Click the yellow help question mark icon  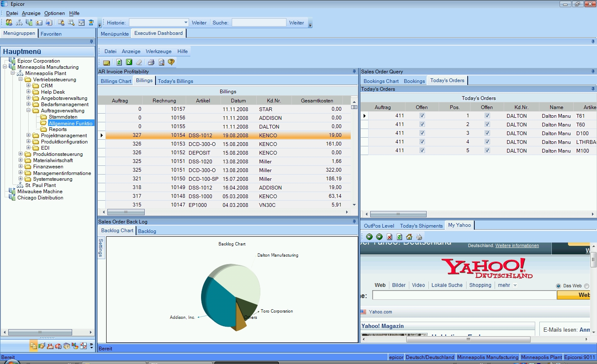tap(171, 62)
